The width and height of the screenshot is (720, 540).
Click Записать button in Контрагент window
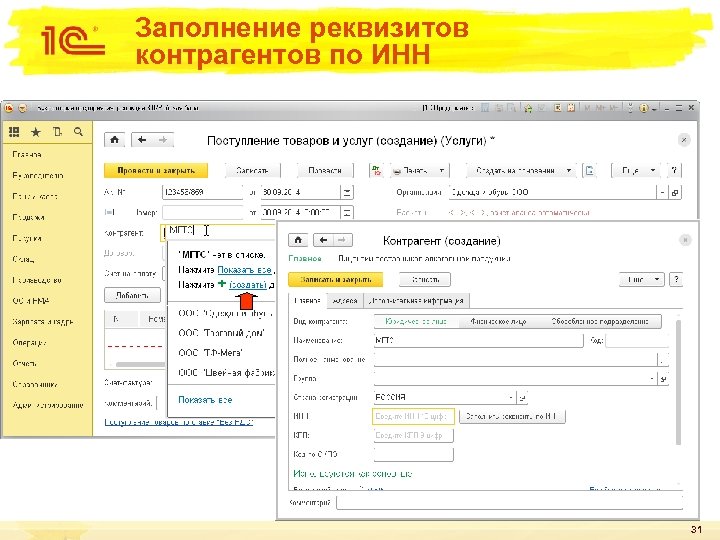click(425, 279)
